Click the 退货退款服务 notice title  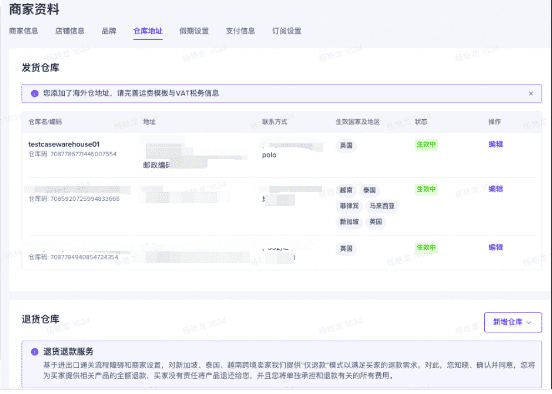pos(68,351)
